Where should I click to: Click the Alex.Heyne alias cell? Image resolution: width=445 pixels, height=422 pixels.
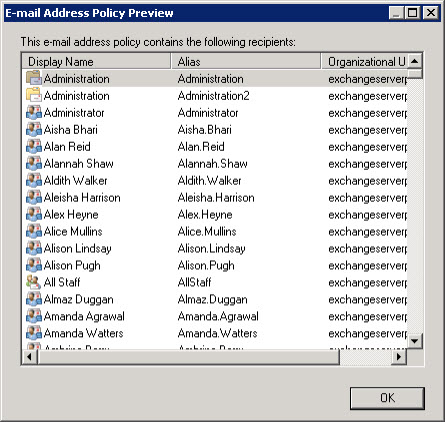point(205,215)
